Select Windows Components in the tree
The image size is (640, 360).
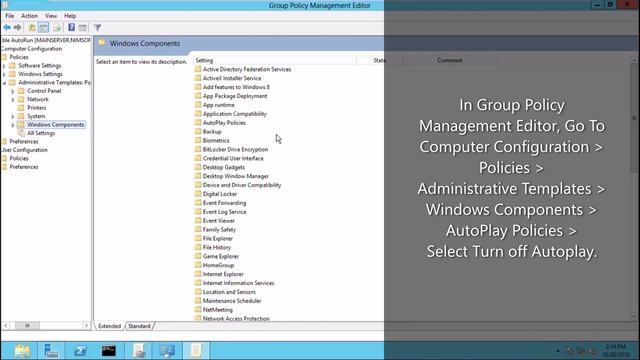coord(56,124)
